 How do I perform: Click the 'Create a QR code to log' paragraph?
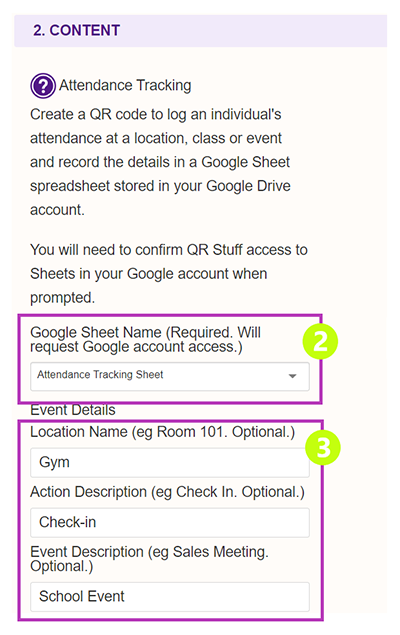(x=160, y=162)
